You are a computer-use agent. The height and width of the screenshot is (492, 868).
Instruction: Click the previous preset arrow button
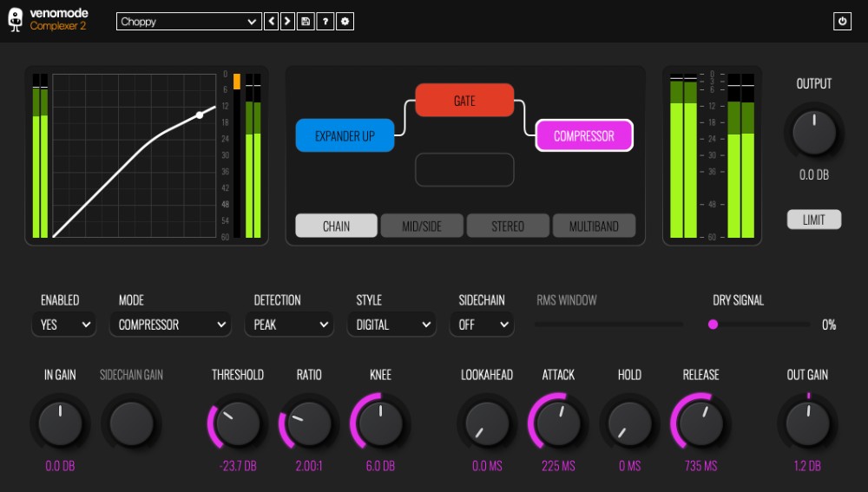point(271,22)
